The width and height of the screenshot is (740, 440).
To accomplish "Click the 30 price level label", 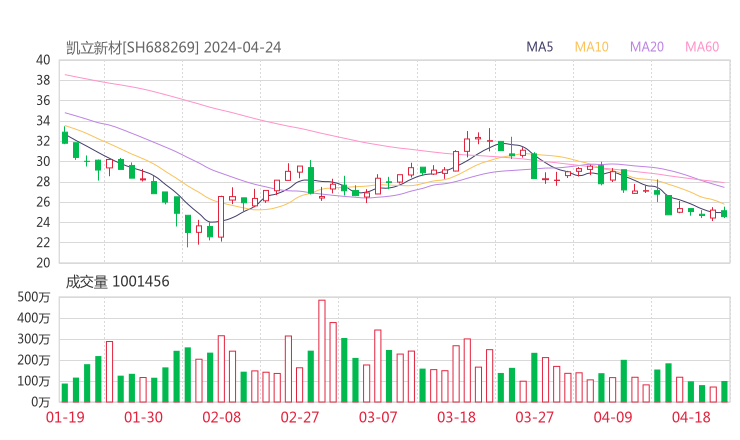I will point(43,162).
